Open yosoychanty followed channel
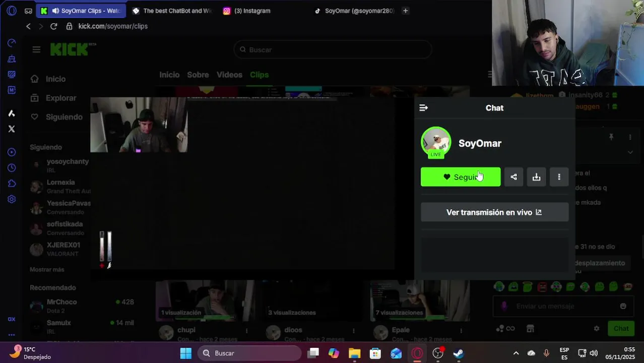Image resolution: width=644 pixels, height=363 pixels. pos(59,165)
